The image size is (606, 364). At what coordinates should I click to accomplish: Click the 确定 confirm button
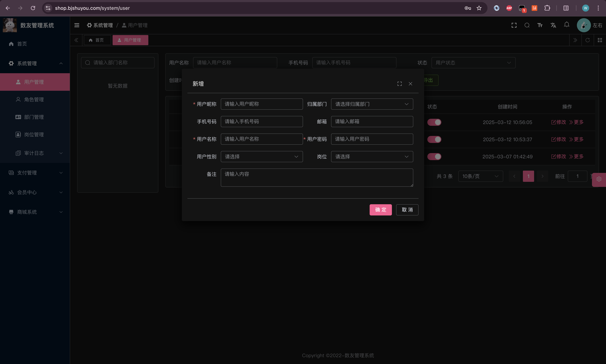tap(380, 210)
